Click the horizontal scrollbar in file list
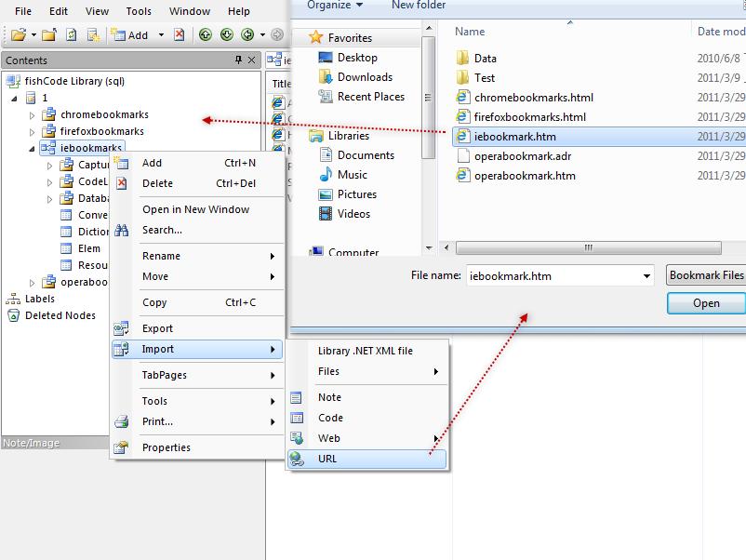 (589, 247)
